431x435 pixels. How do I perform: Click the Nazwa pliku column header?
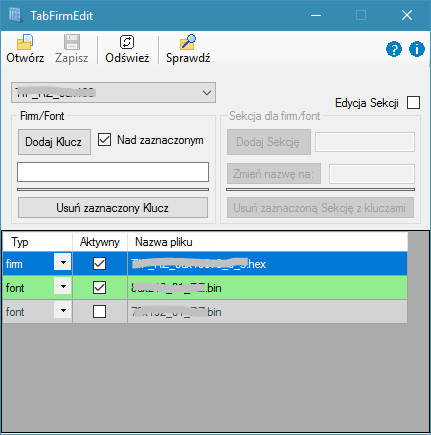tap(268, 242)
